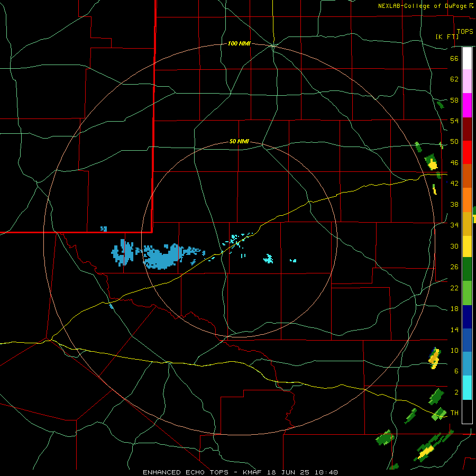Image resolution: width=476 pixels, height=476 pixels.
Task: Select the light green 26 kft swatch
Action: tap(467, 293)
